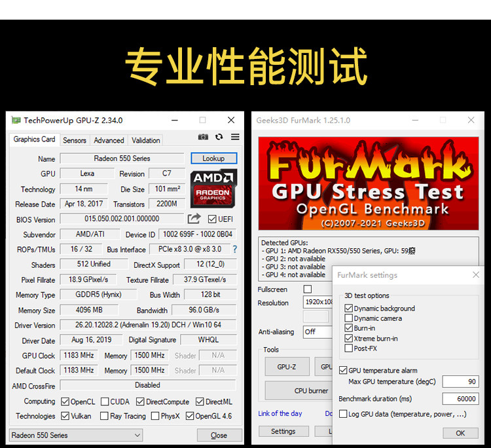Toggle the Ray Tracing checkbox
491x448 pixels.
(104, 416)
